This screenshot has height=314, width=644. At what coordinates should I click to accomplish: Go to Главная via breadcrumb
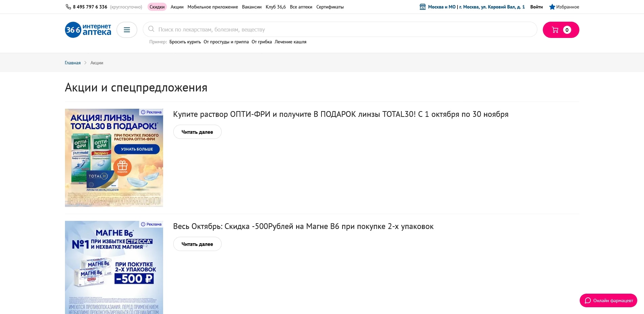pyautogui.click(x=73, y=63)
